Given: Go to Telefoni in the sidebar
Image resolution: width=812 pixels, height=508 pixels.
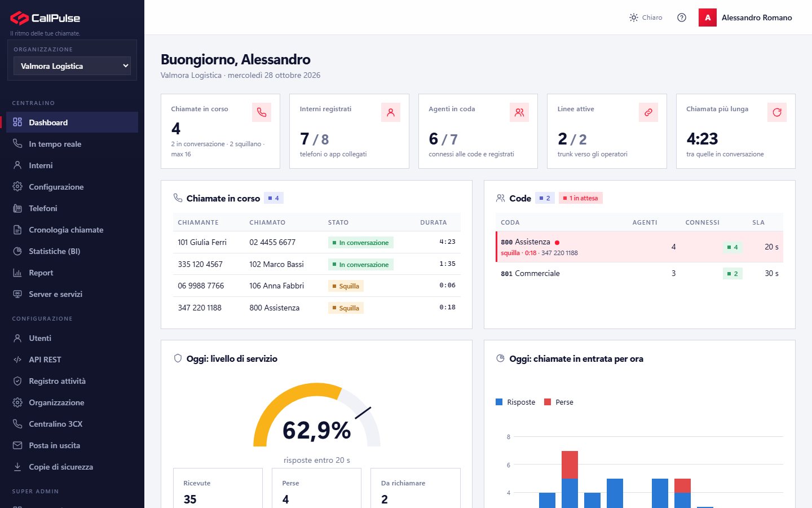Looking at the screenshot, I should pos(72,208).
